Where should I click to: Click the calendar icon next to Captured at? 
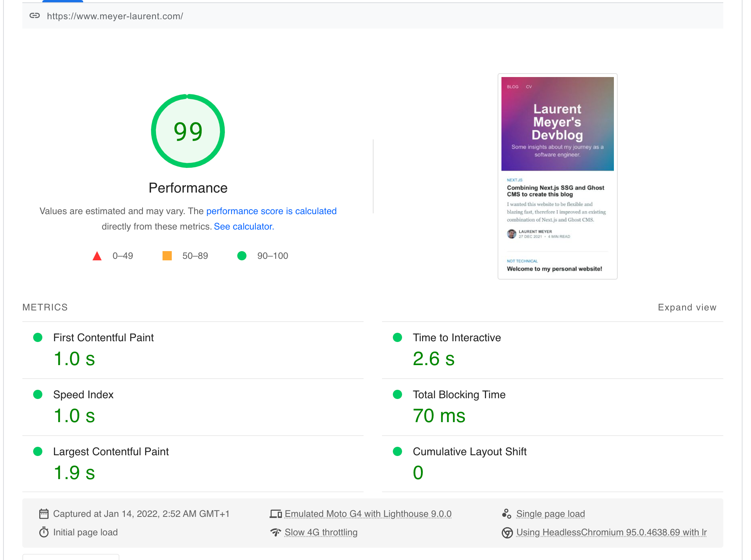[44, 514]
